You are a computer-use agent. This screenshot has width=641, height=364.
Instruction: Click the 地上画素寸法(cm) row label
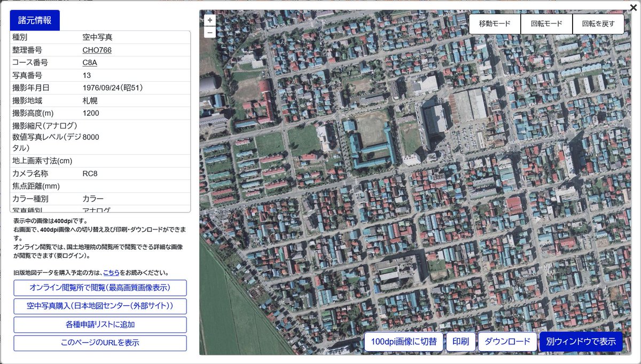point(42,161)
